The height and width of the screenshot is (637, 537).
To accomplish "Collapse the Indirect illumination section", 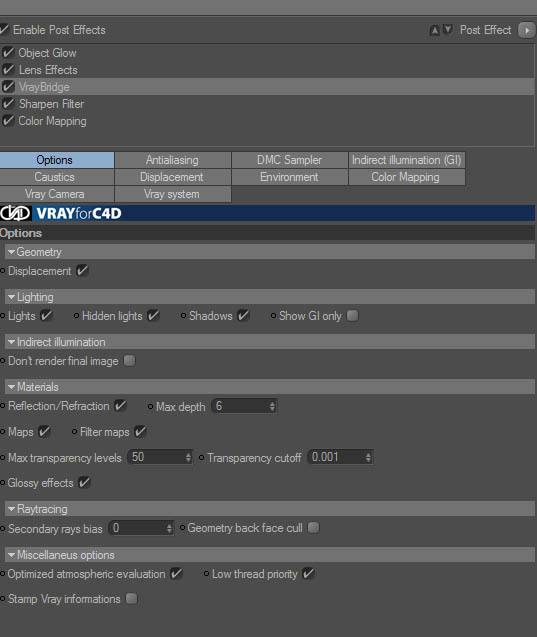I will (11, 342).
